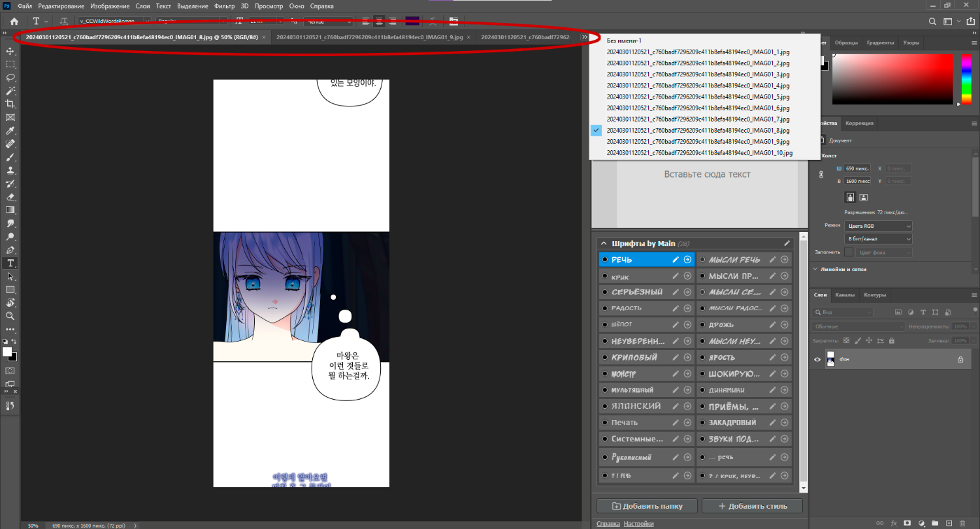Toggle type layer filter icon
980x529 pixels.
point(923,312)
